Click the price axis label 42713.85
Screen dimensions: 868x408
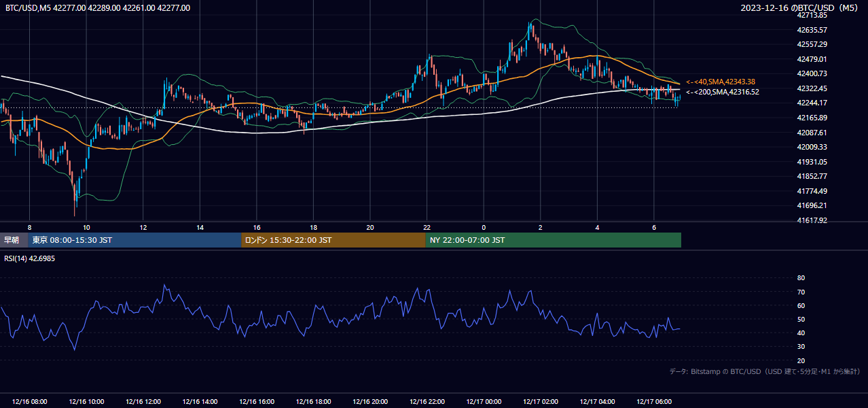[x=812, y=15]
